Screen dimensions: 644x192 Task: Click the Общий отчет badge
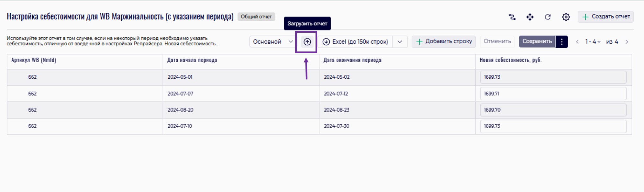coord(256,17)
